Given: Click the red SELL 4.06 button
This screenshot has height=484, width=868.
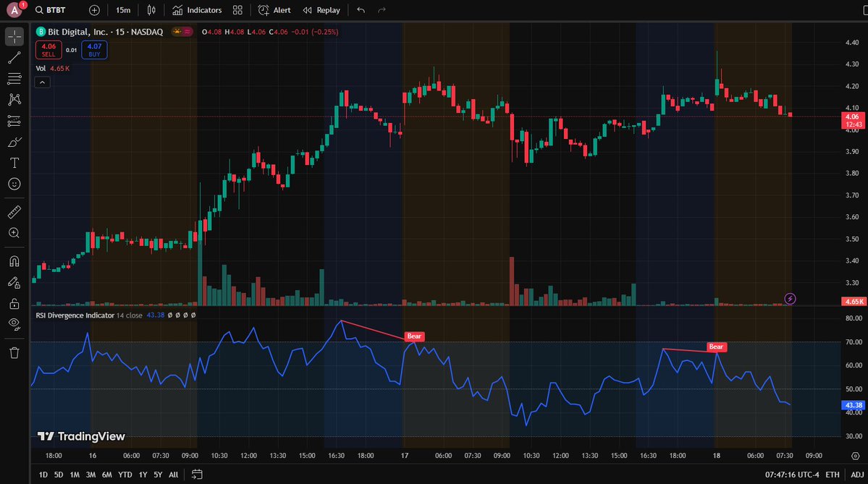Looking at the screenshot, I should [49, 50].
